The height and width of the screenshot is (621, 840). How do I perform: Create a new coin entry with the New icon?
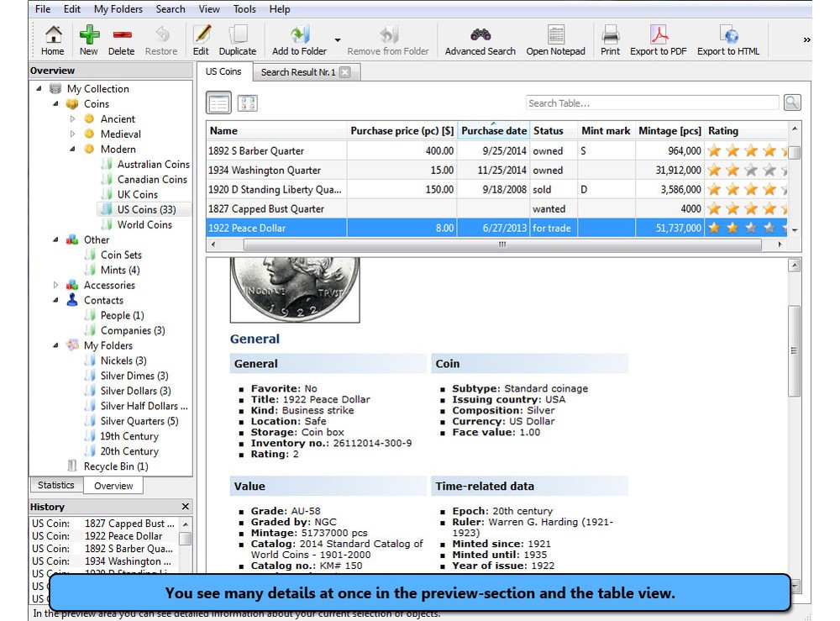(x=88, y=39)
